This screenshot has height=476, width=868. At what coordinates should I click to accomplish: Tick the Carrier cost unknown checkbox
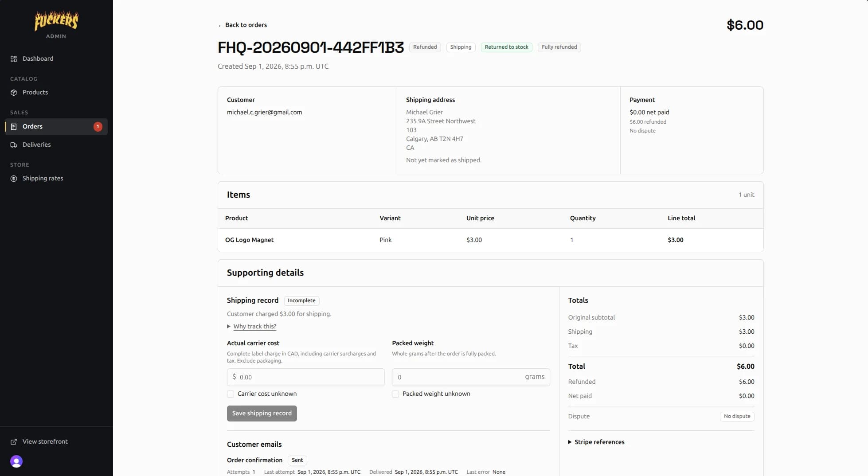[x=231, y=394]
